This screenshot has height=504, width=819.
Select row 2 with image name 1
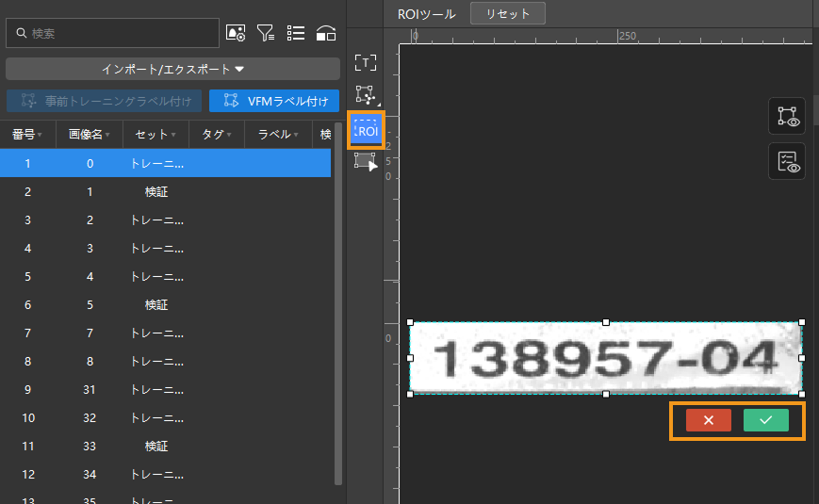166,191
